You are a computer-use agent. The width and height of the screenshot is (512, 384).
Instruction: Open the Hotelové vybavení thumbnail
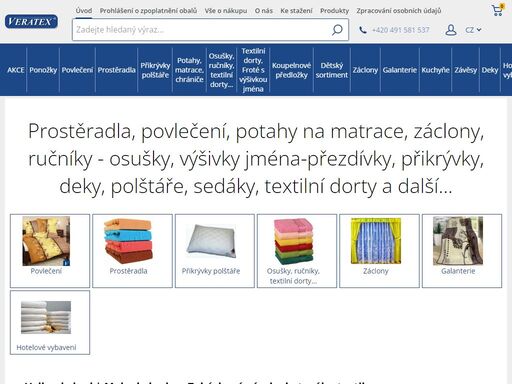click(46, 317)
